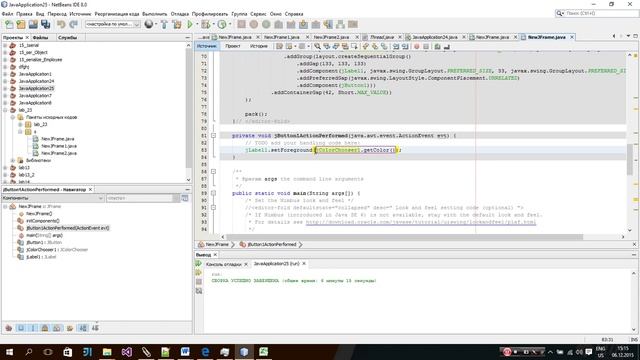Open Visual Studio from the taskbar

click(127, 351)
